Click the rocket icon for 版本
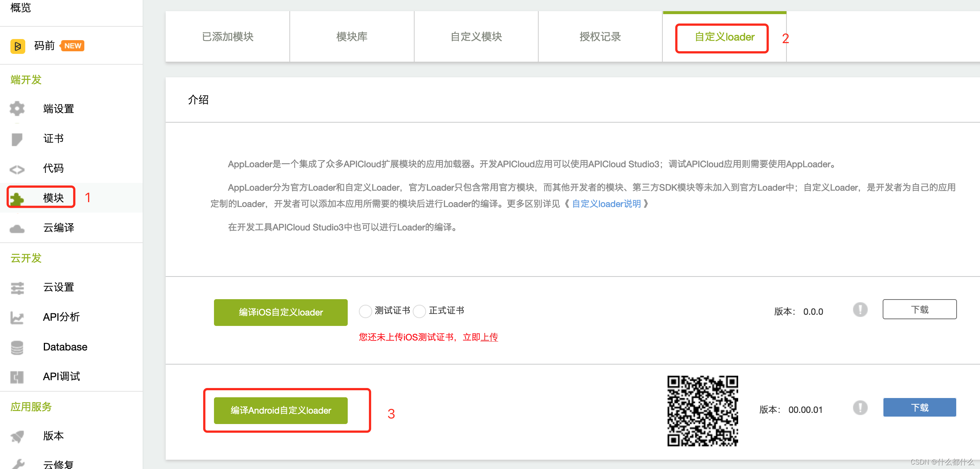 click(17, 436)
